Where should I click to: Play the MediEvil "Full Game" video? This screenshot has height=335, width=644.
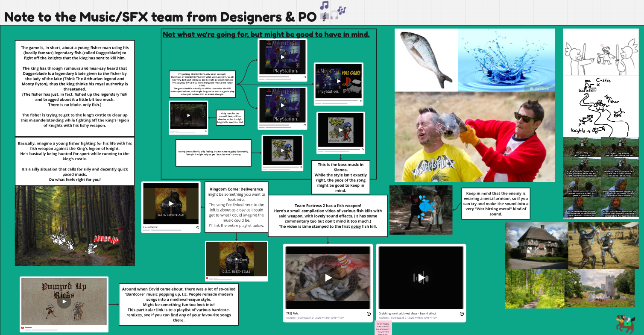point(338,81)
